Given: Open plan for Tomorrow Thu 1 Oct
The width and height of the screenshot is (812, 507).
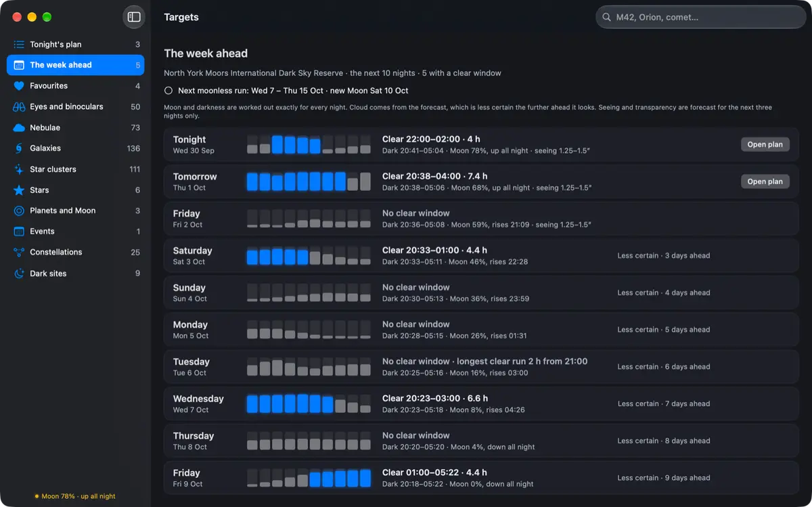Looking at the screenshot, I should pyautogui.click(x=765, y=181).
